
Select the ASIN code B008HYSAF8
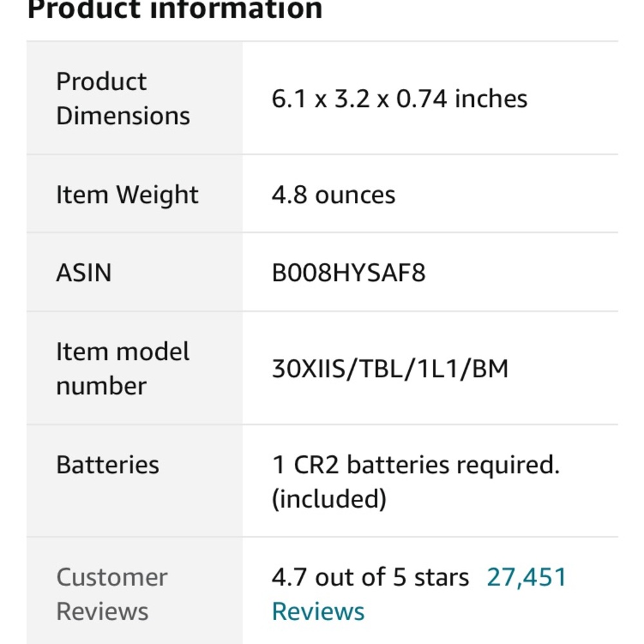[x=348, y=273]
